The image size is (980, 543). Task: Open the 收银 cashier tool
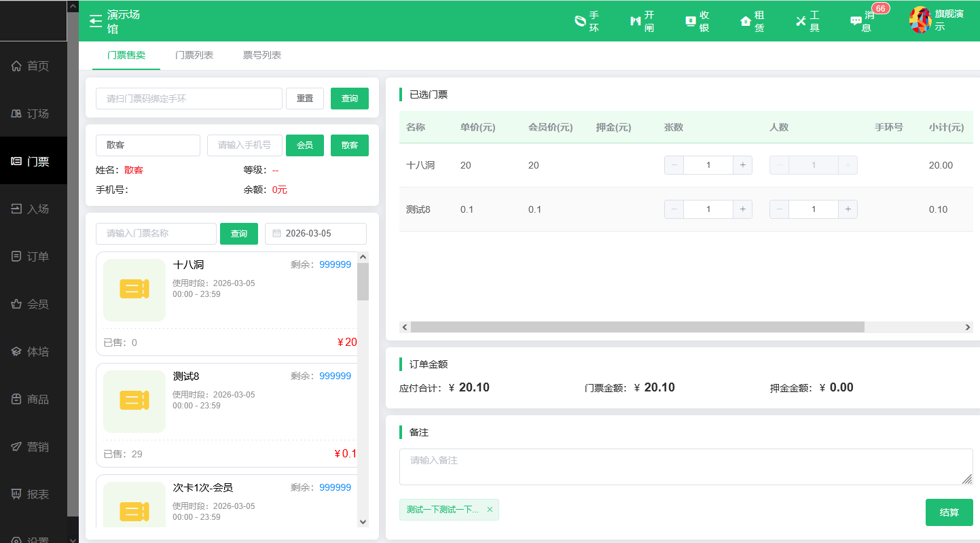pyautogui.click(x=696, y=21)
